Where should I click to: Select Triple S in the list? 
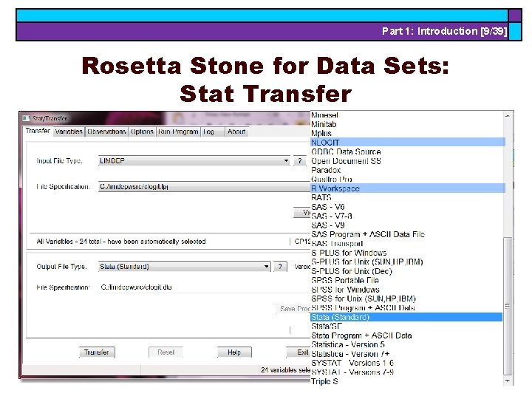(x=407, y=381)
